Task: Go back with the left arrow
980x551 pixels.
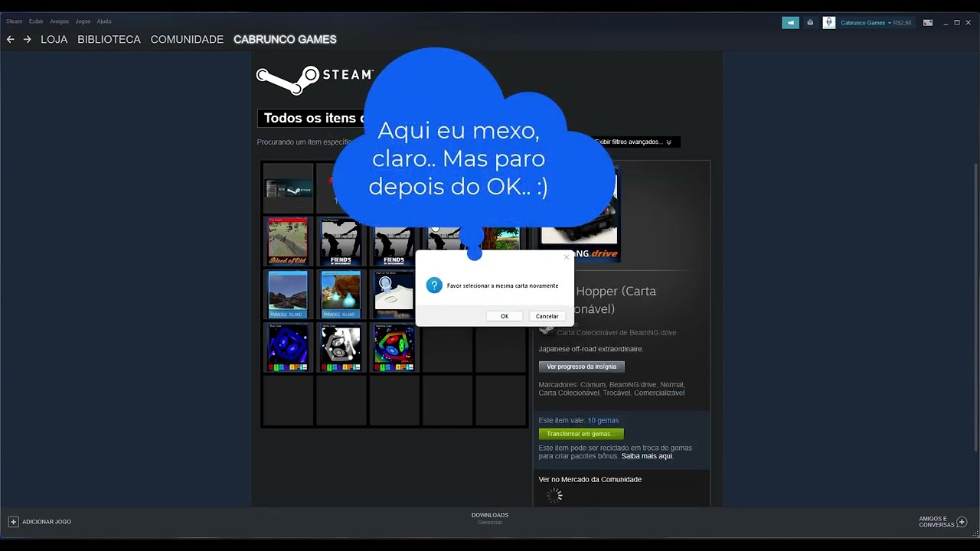Action: click(10, 39)
